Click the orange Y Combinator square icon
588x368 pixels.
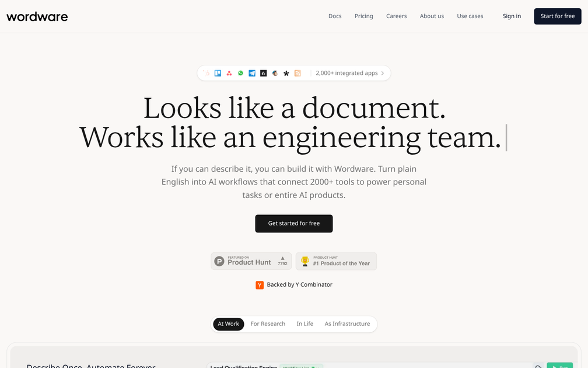tap(260, 285)
